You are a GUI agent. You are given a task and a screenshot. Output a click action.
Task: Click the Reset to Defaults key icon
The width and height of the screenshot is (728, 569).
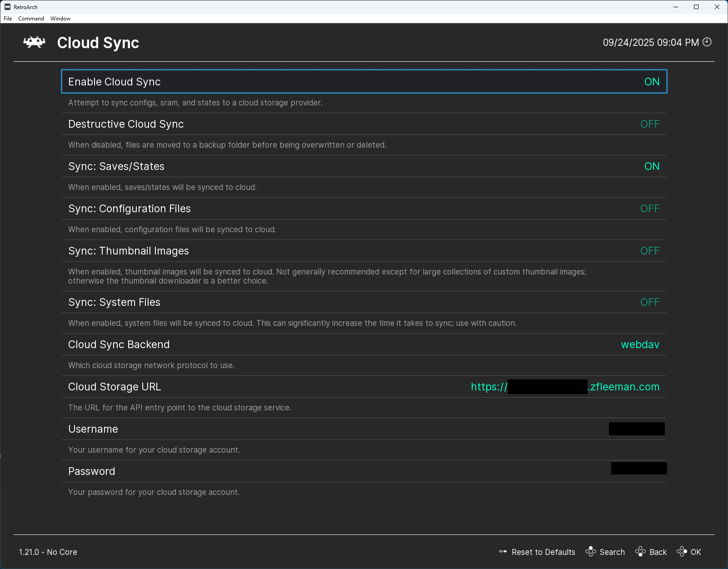pyautogui.click(x=503, y=552)
